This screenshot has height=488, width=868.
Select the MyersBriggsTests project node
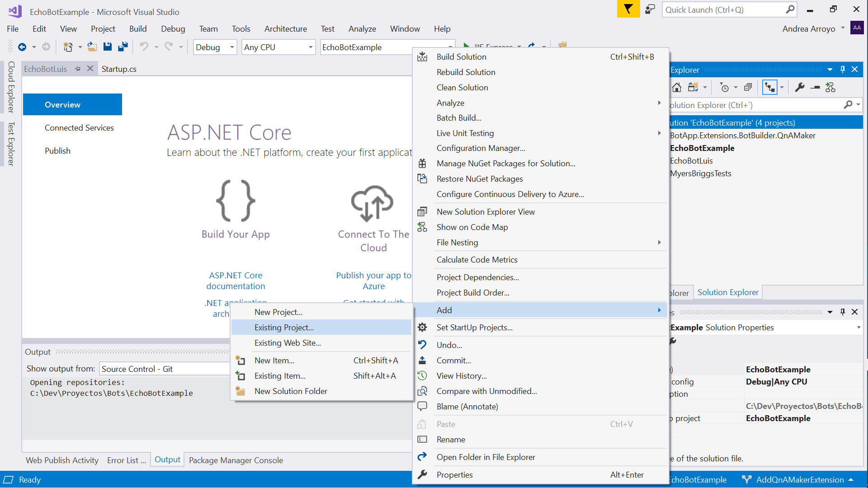(x=701, y=174)
